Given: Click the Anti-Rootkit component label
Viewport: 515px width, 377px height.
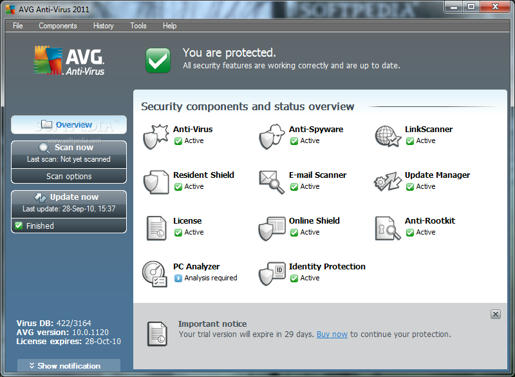Looking at the screenshot, I should point(430,221).
